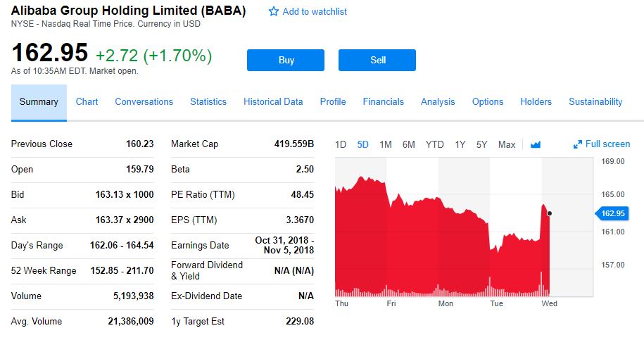Show the Max chart range
This screenshot has height=340, width=644.
507,144
